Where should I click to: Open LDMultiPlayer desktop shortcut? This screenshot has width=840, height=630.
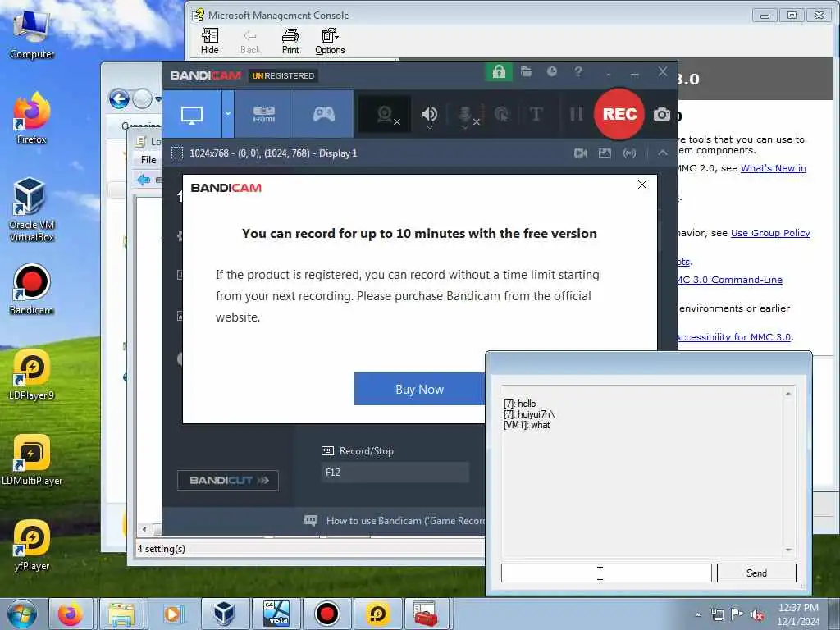pyautogui.click(x=32, y=460)
